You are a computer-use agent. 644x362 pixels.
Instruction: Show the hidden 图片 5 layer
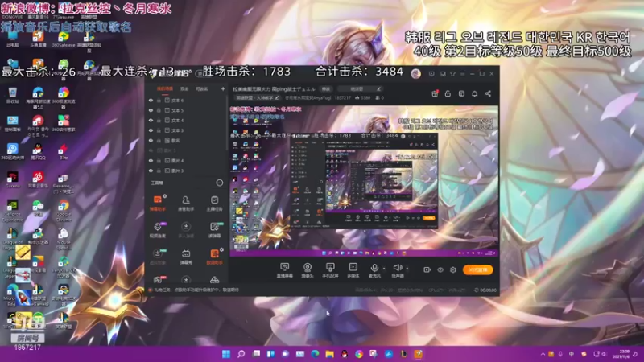pyautogui.click(x=151, y=150)
